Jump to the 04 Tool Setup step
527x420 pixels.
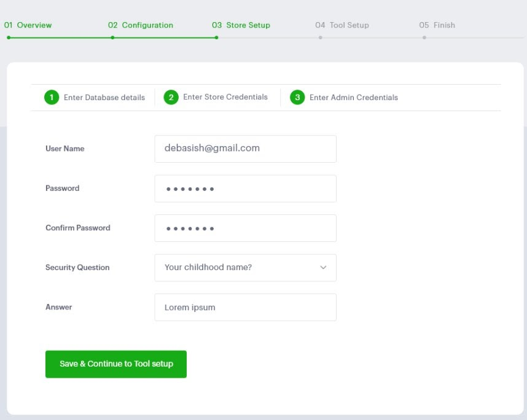(x=342, y=25)
